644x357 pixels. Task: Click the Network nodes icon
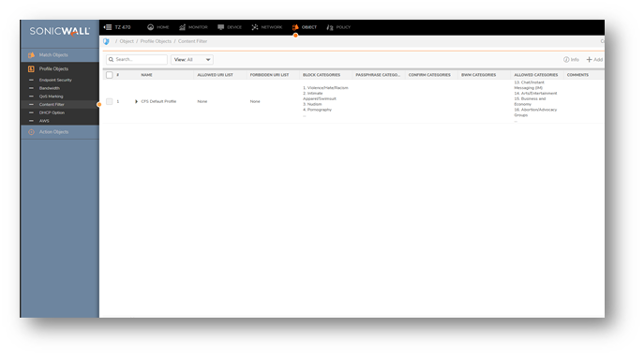coord(255,27)
